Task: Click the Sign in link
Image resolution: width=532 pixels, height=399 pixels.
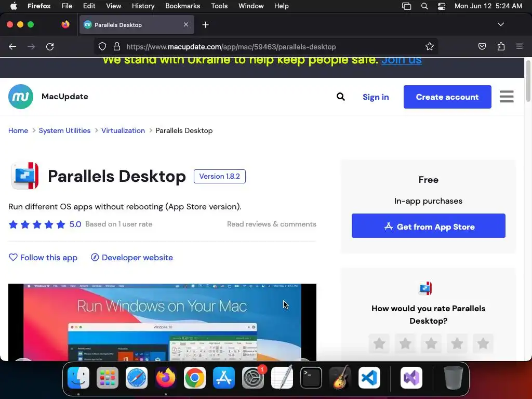Action: (x=376, y=97)
